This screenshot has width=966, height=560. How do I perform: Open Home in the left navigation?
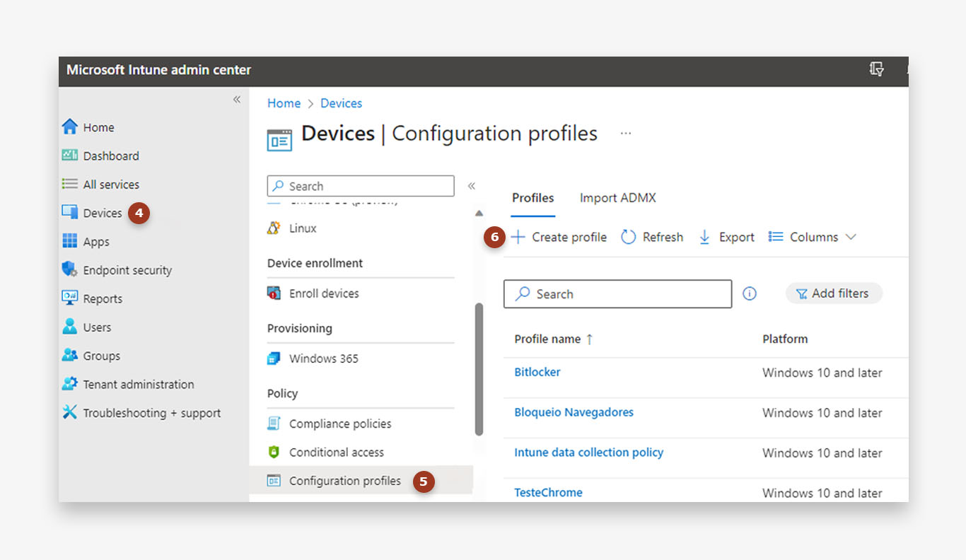point(98,127)
